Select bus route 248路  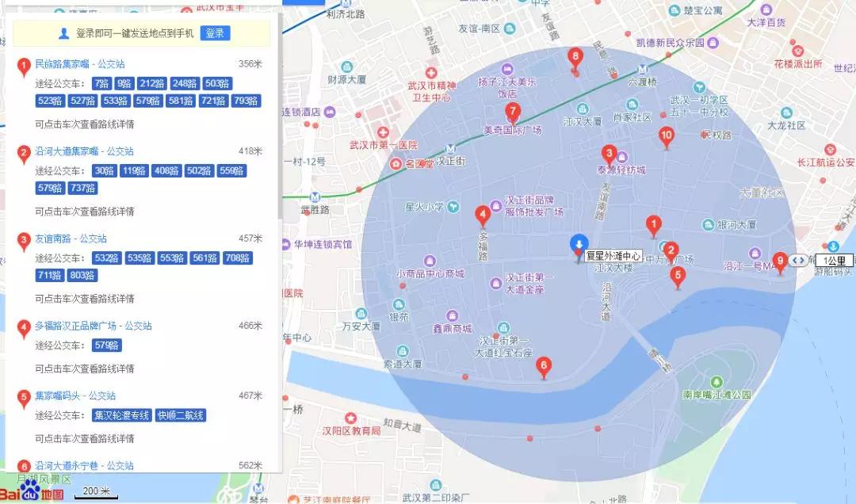185,83
